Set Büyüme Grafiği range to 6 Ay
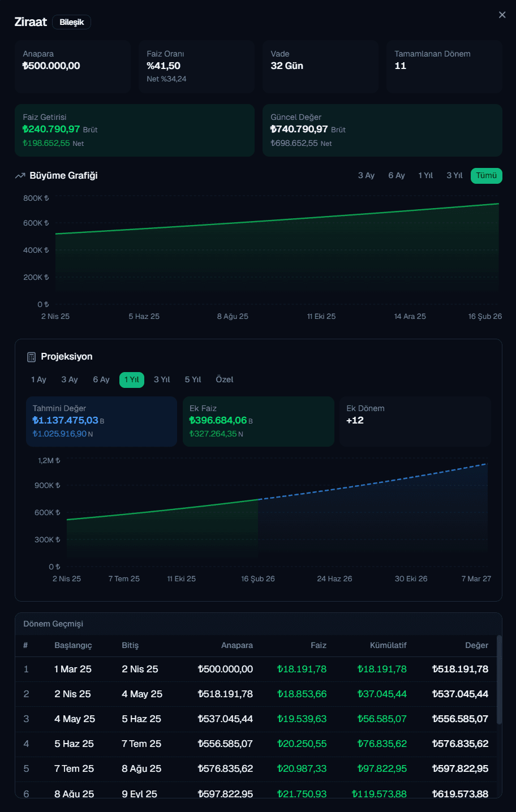Viewport: 516px width, 812px height. 396,176
